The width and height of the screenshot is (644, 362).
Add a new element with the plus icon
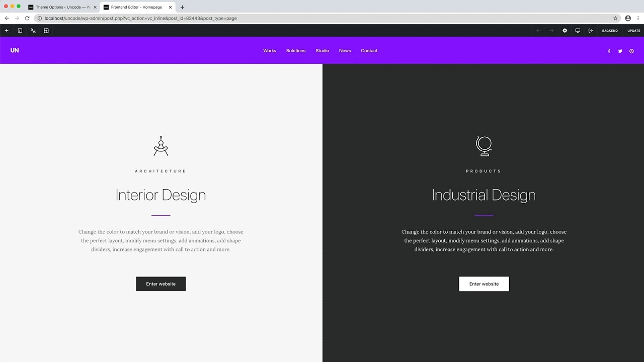7,31
